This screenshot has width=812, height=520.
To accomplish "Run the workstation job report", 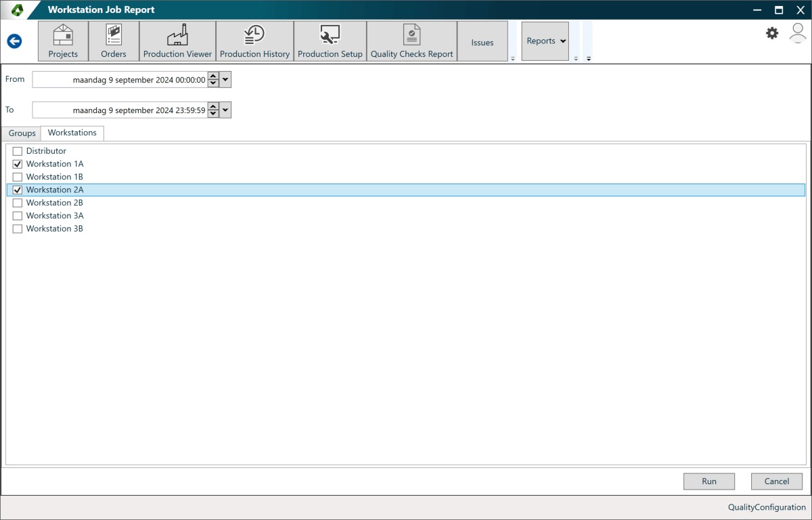I will pos(709,481).
